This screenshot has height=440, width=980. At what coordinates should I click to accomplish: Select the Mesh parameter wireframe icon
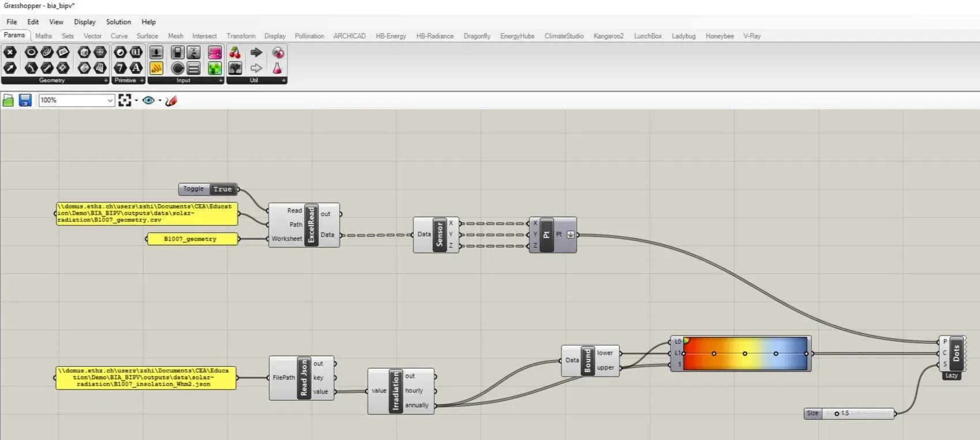pos(100,52)
